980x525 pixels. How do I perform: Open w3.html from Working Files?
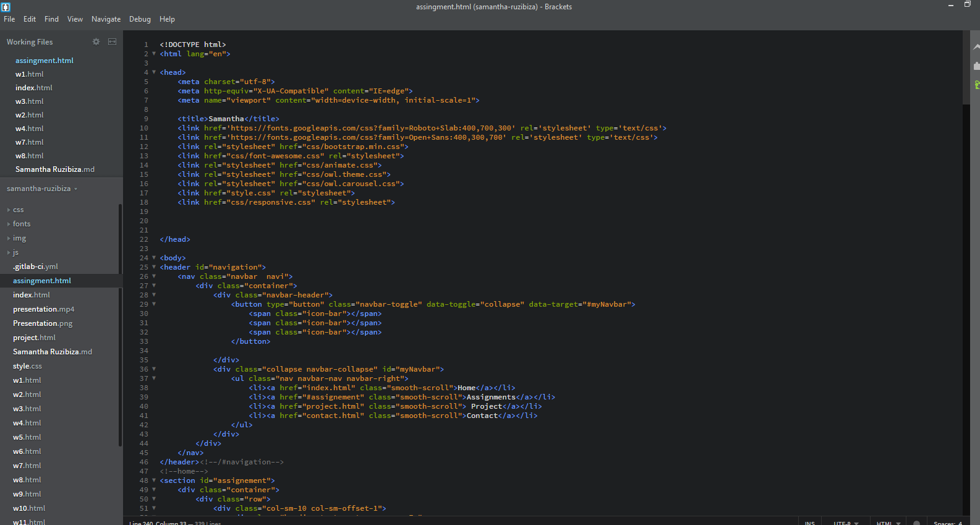(x=30, y=101)
